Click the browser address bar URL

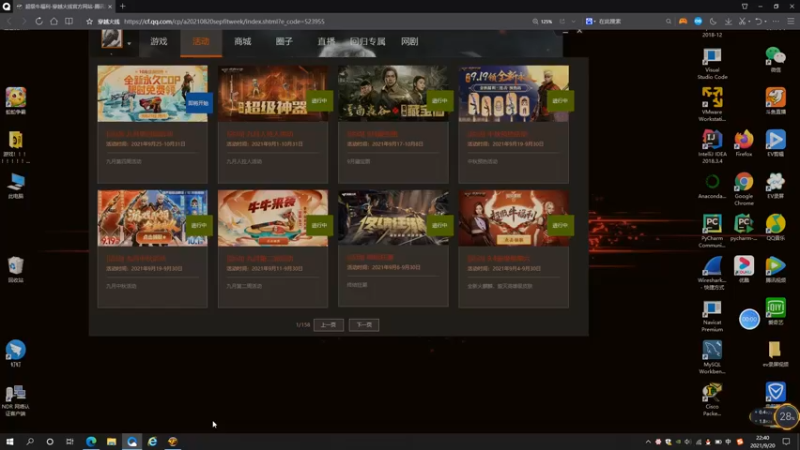tap(224, 21)
